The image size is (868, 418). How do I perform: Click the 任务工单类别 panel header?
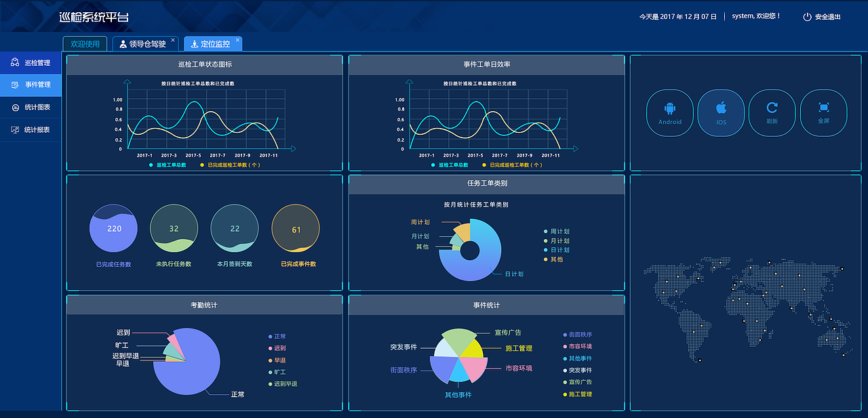(486, 184)
